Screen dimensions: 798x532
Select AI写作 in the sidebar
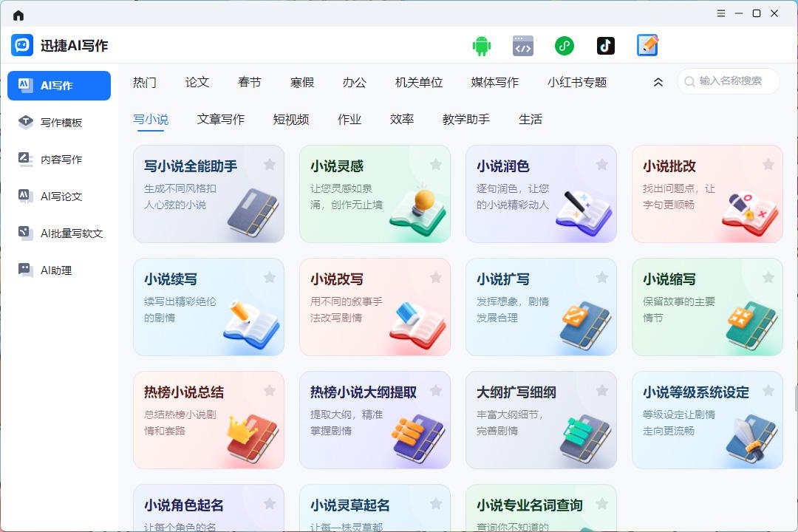[59, 86]
